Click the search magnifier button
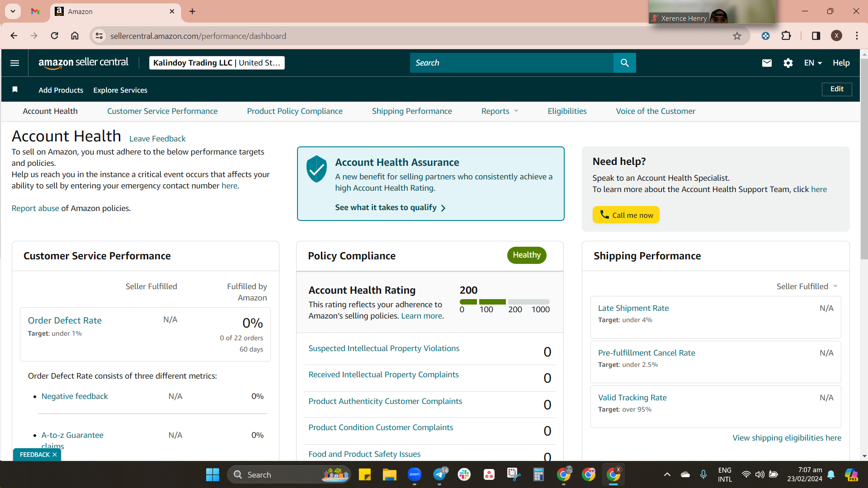 coord(624,63)
